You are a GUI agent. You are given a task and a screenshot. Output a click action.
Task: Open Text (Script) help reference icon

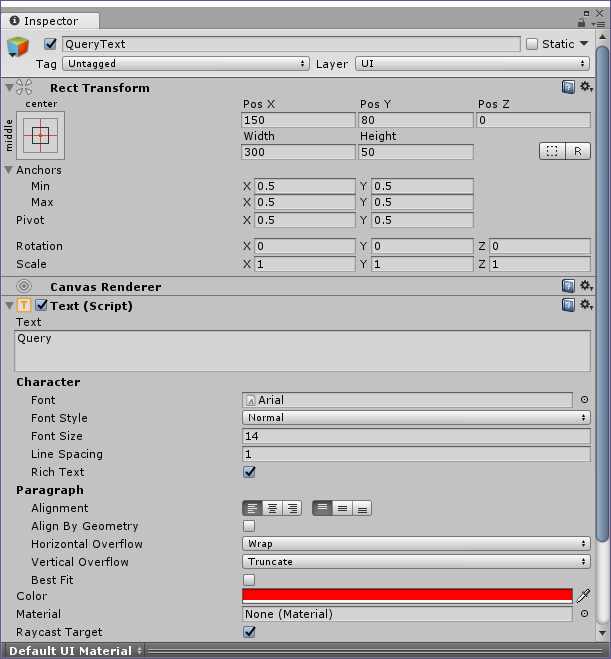pyautogui.click(x=568, y=305)
